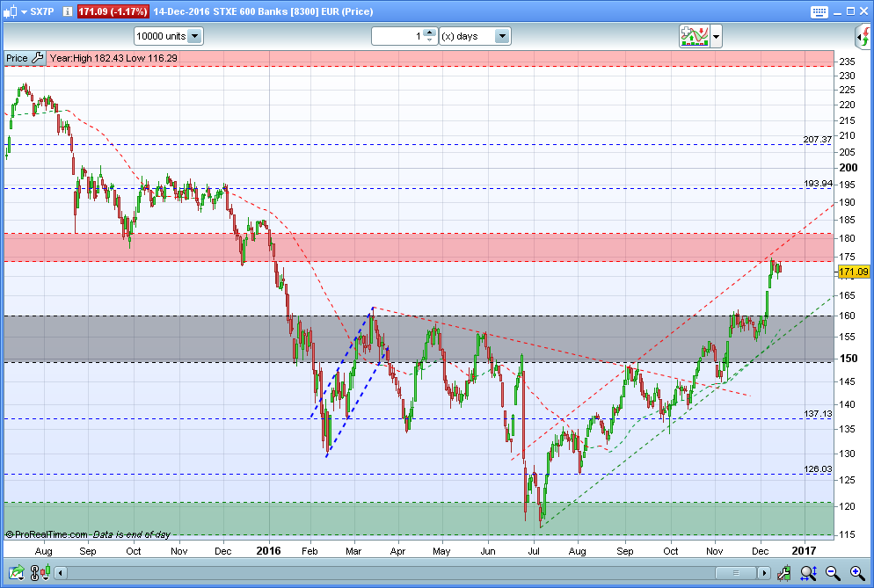Click the 200 price axis label

coord(849,167)
